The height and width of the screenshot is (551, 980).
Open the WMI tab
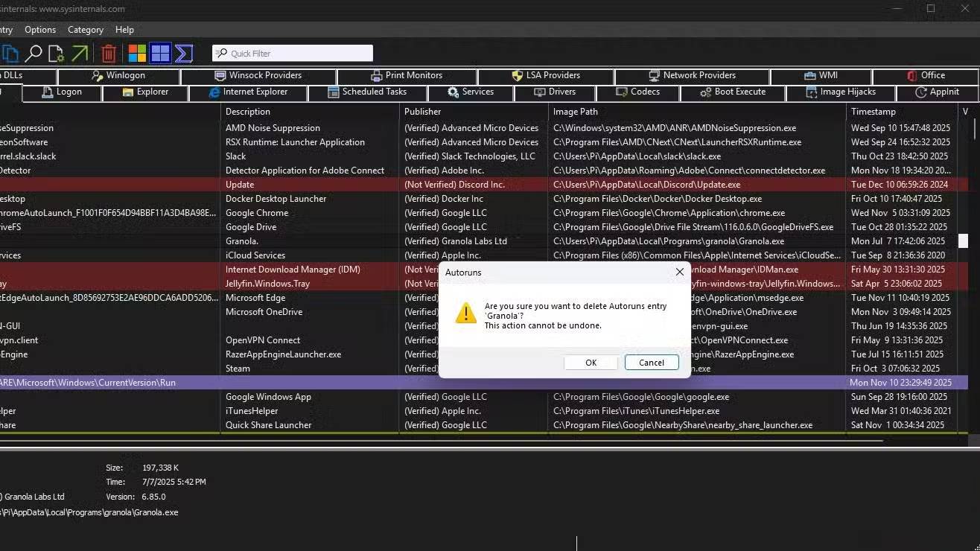pos(821,75)
